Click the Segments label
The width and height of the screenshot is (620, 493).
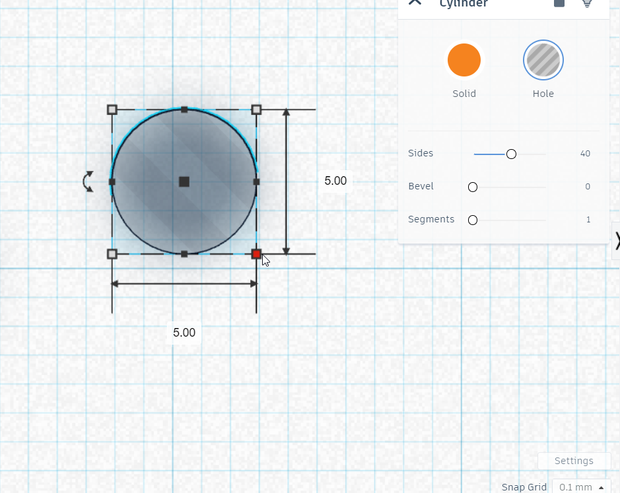pos(431,219)
